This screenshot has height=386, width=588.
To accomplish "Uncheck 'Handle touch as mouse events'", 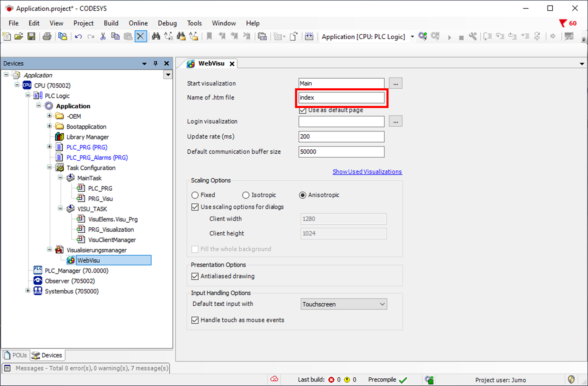I will (x=195, y=320).
